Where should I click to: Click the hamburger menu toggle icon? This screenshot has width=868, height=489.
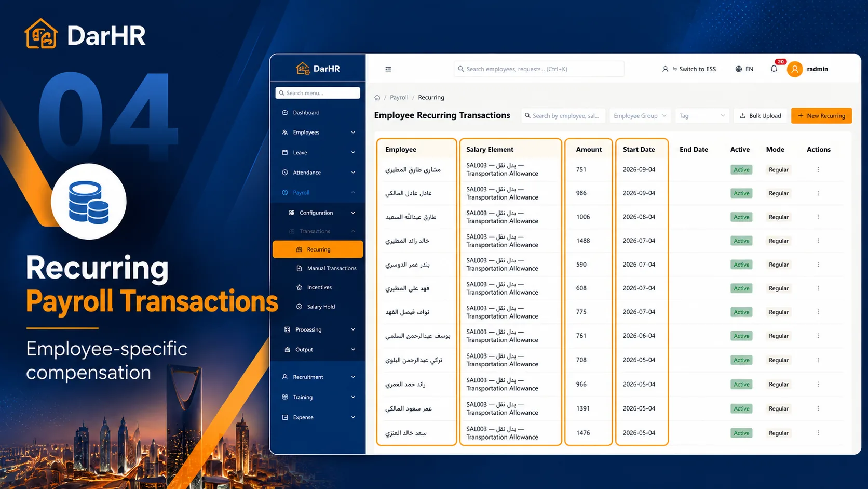click(388, 69)
